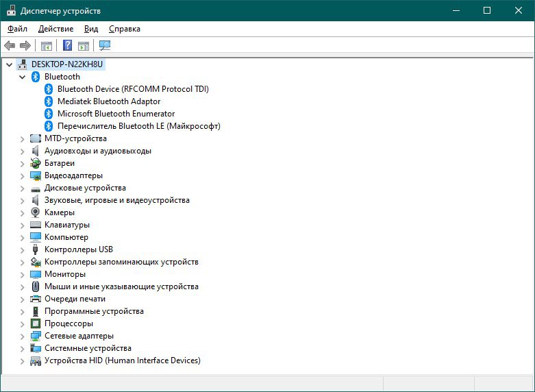Screen dimensions: 535x392
Task: Click the Процессоры chip icon
Action: [36, 323]
